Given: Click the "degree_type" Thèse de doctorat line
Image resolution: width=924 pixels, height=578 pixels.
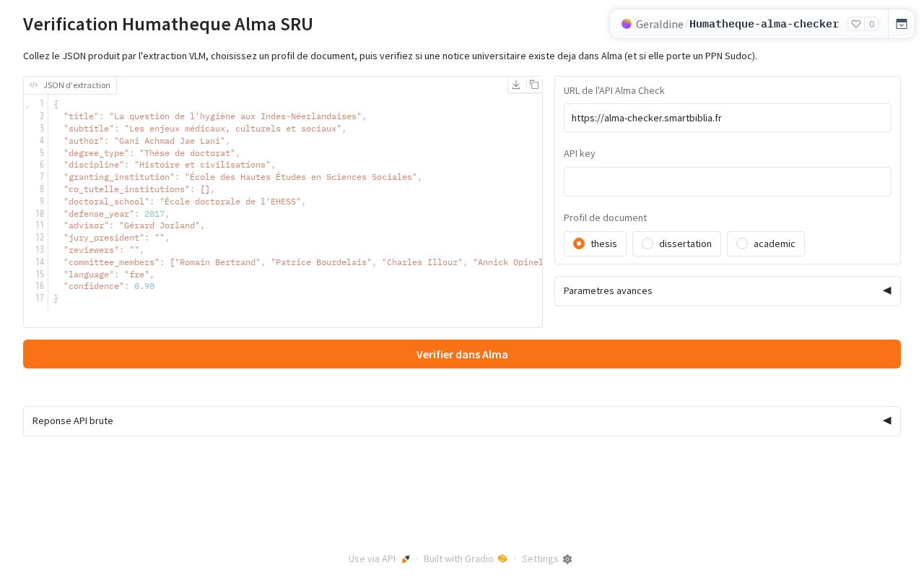Looking at the screenshot, I should [152, 153].
